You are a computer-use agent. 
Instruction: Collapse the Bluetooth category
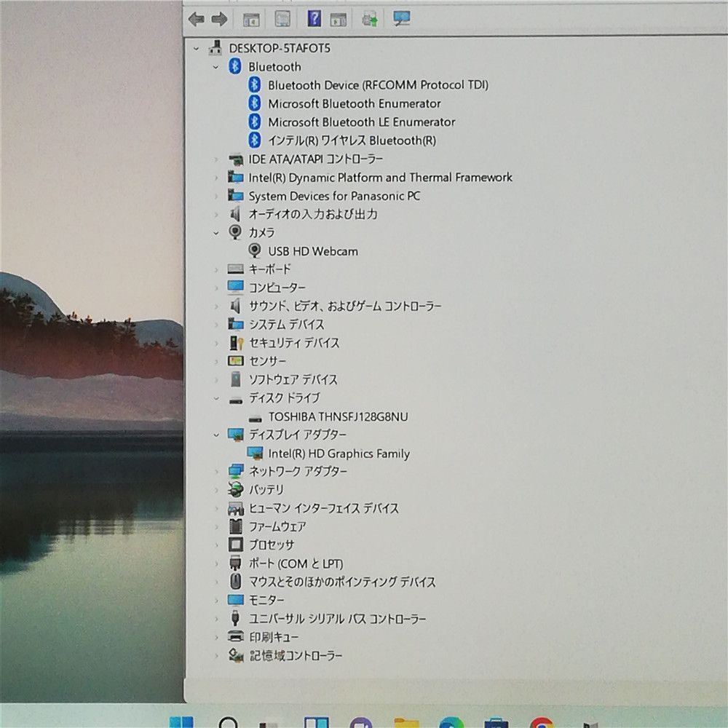[x=215, y=67]
